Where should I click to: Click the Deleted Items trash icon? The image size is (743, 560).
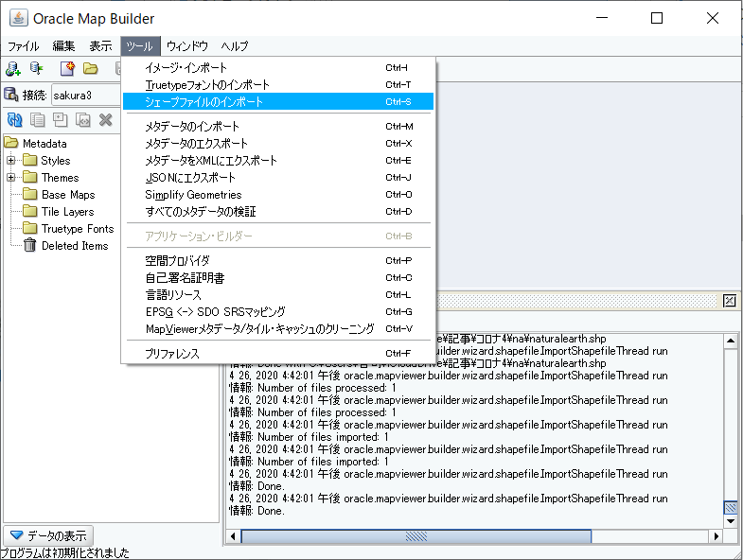pos(30,245)
